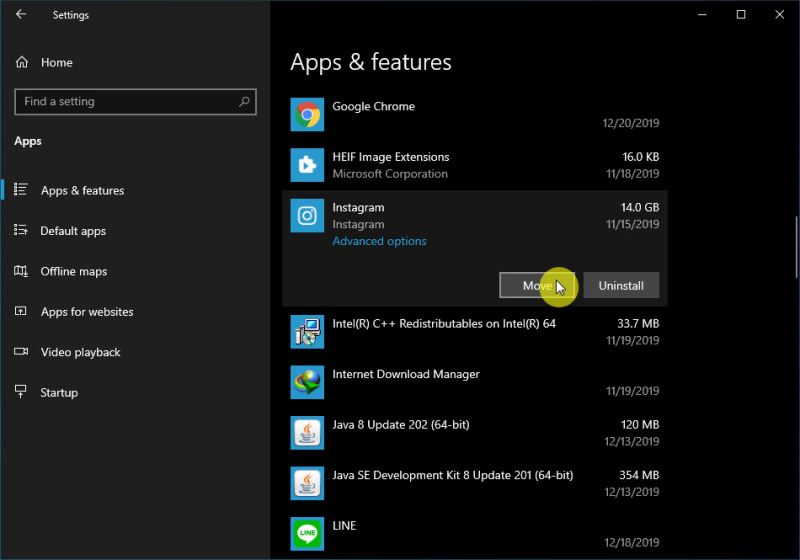Click the Intel C++ Redistributables icon

pos(307,332)
